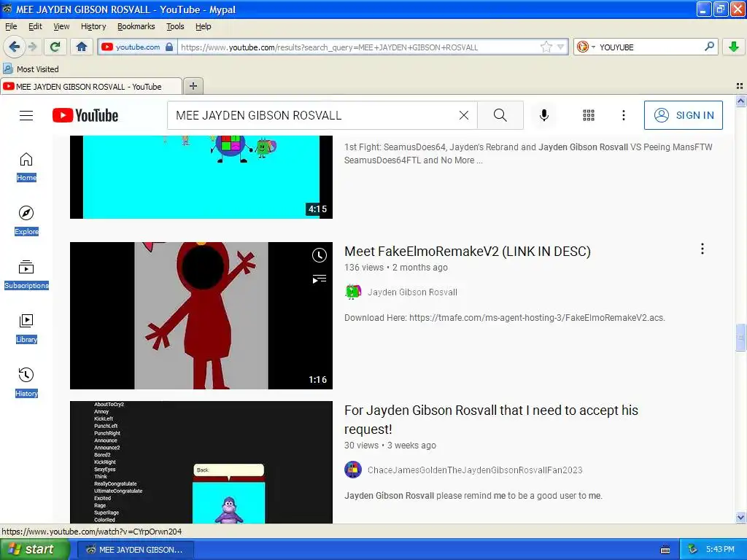747x560 pixels.
Task: Open the Tools menu
Action: pyautogui.click(x=175, y=26)
